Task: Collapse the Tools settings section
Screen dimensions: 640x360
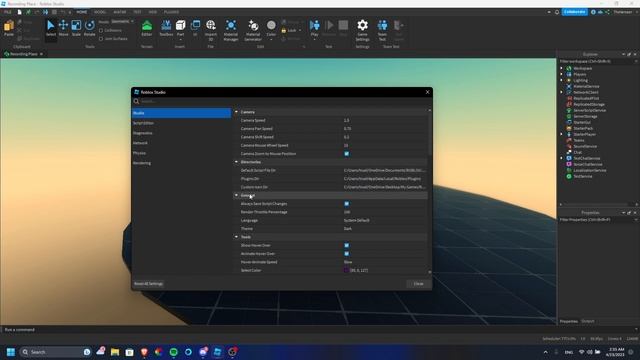Action: (x=236, y=237)
